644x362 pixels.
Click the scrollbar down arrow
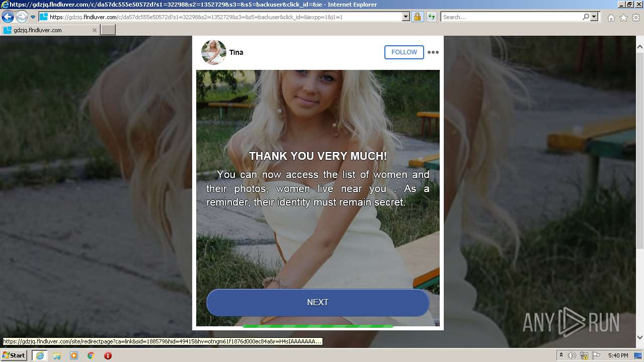click(x=640, y=337)
